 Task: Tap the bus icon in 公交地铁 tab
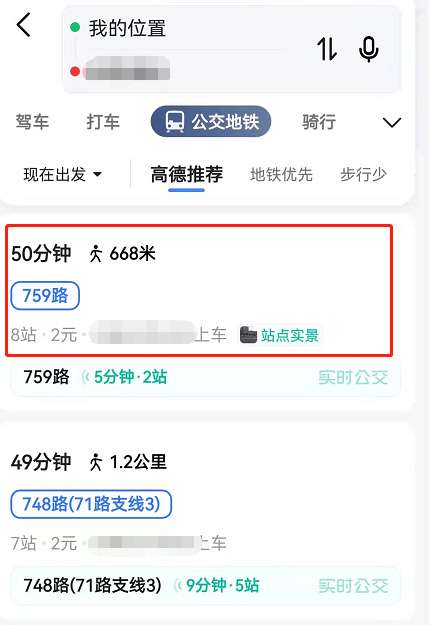(x=175, y=122)
